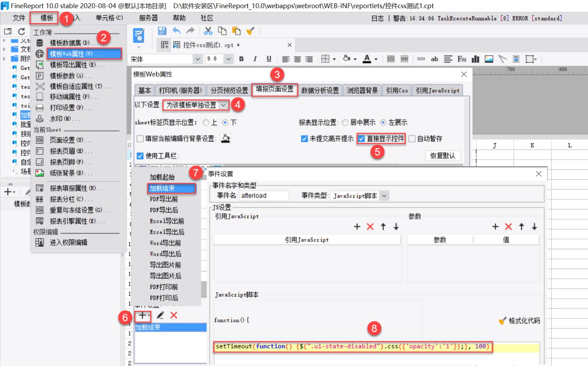588x366 pixels.
Task: Select sheet tab position 上 radio
Action: pos(206,122)
